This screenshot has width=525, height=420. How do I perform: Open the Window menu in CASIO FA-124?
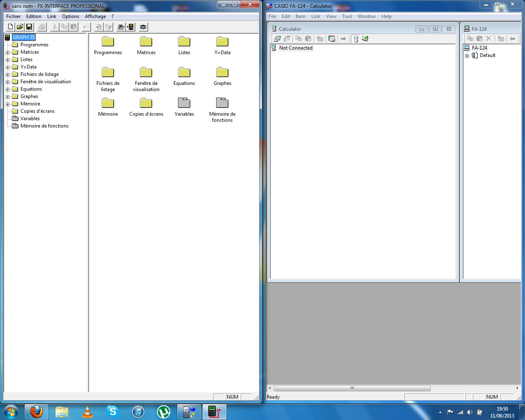click(x=366, y=16)
